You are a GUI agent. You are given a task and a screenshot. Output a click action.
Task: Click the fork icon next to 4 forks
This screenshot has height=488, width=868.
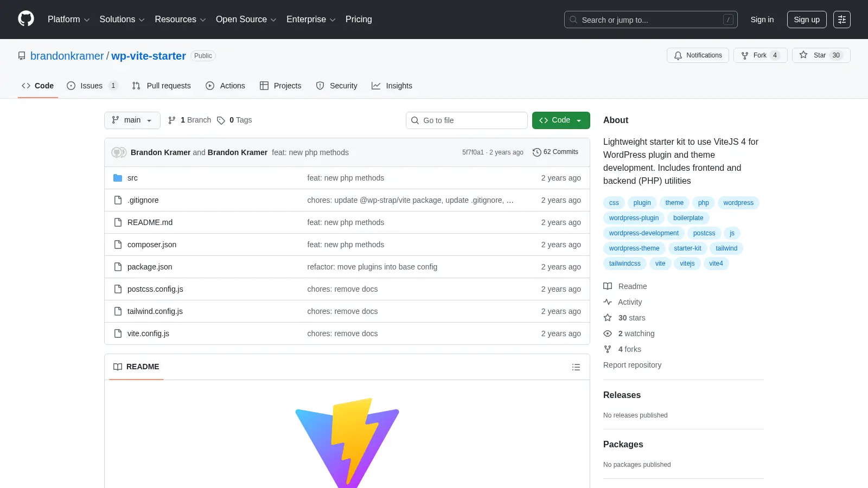click(608, 349)
